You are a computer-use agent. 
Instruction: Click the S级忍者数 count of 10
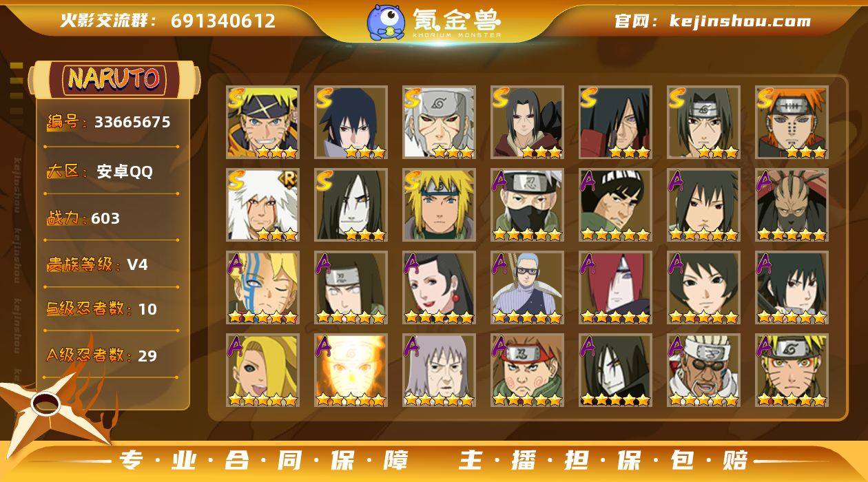(x=147, y=309)
